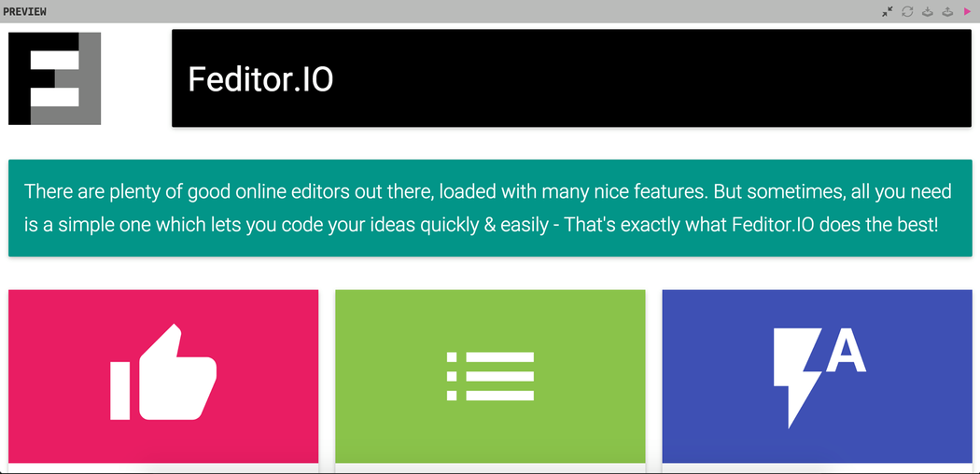
Task: Click the Feditor black and gray logo
Action: 54,78
